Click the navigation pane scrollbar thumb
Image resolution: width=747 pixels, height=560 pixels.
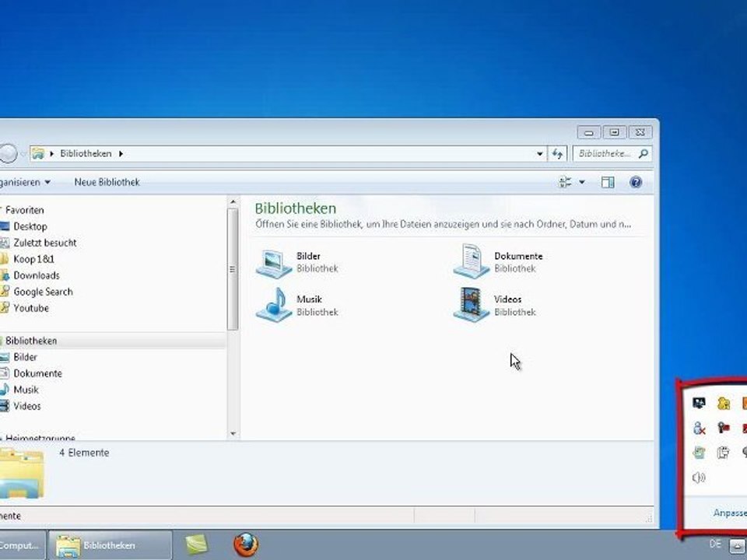(x=233, y=269)
